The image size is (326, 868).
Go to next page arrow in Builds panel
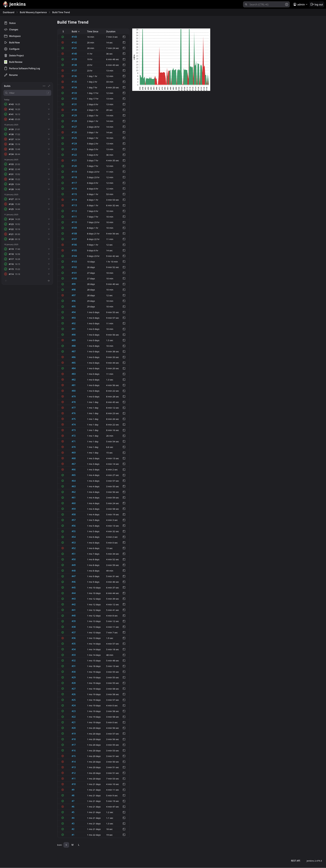(x=49, y=281)
